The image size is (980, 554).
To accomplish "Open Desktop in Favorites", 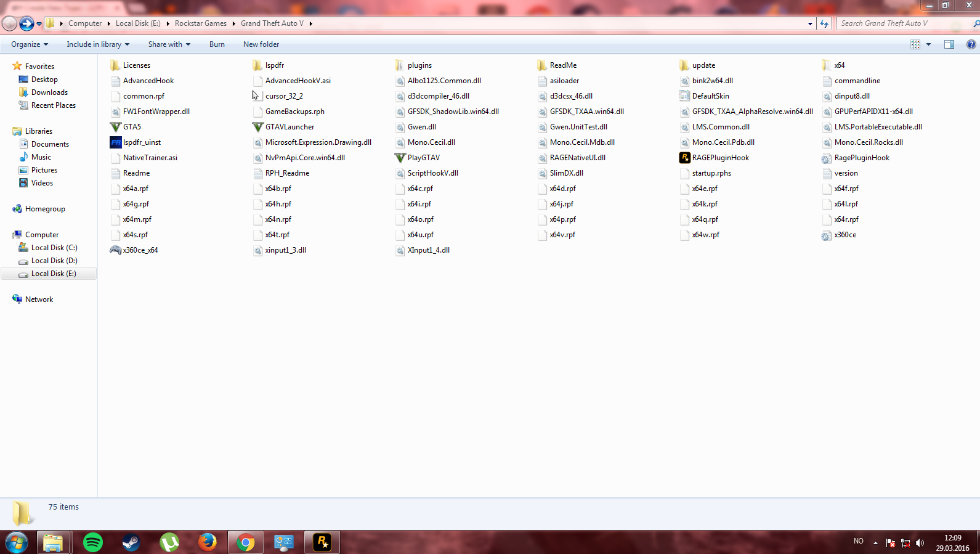I will 44,79.
